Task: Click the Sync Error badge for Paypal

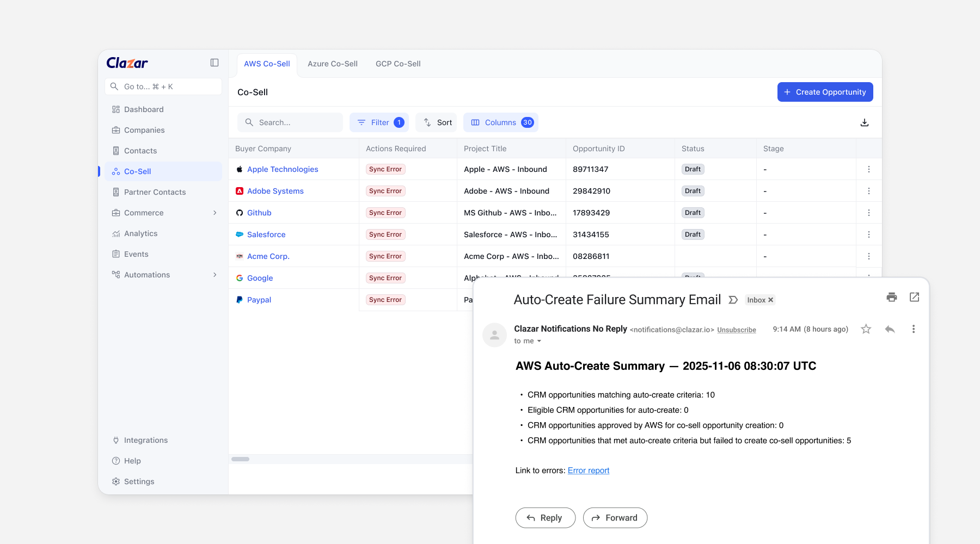Action: point(385,300)
